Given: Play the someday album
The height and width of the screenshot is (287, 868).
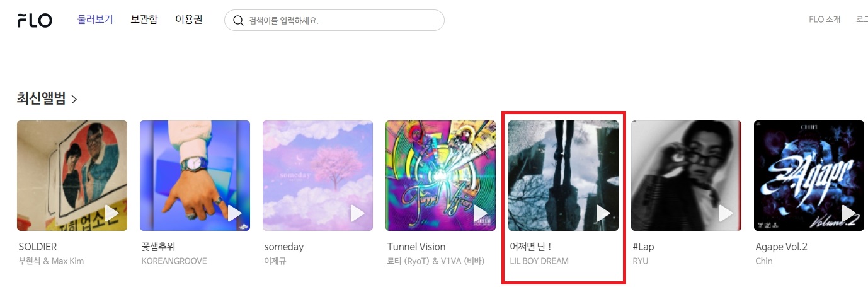Looking at the screenshot, I should click(x=358, y=213).
